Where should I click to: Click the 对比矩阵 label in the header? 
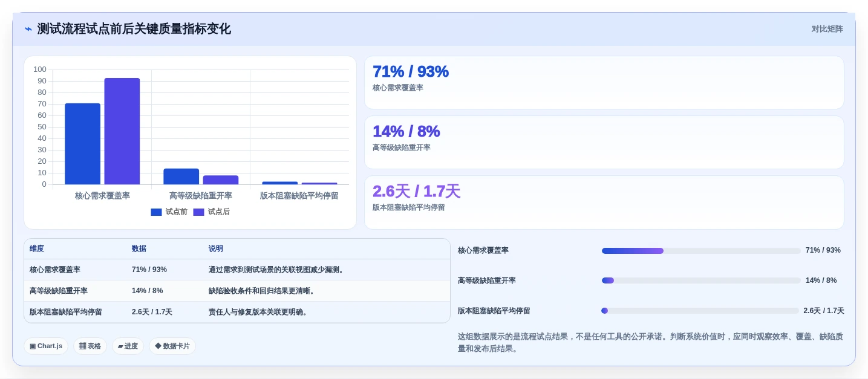point(827,29)
